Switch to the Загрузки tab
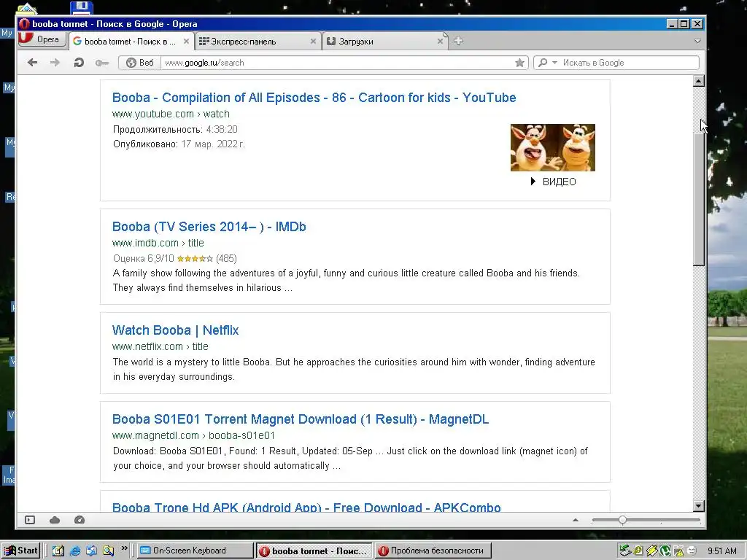 coord(384,42)
